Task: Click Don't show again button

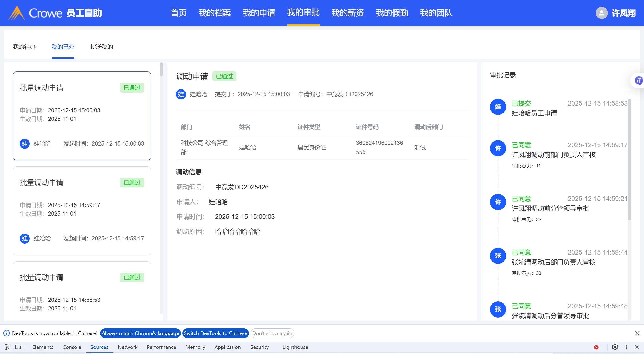Action: (x=272, y=333)
